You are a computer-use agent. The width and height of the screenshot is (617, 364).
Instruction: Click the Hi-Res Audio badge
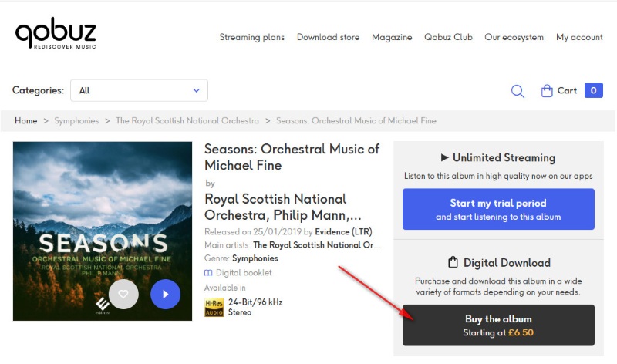click(214, 308)
